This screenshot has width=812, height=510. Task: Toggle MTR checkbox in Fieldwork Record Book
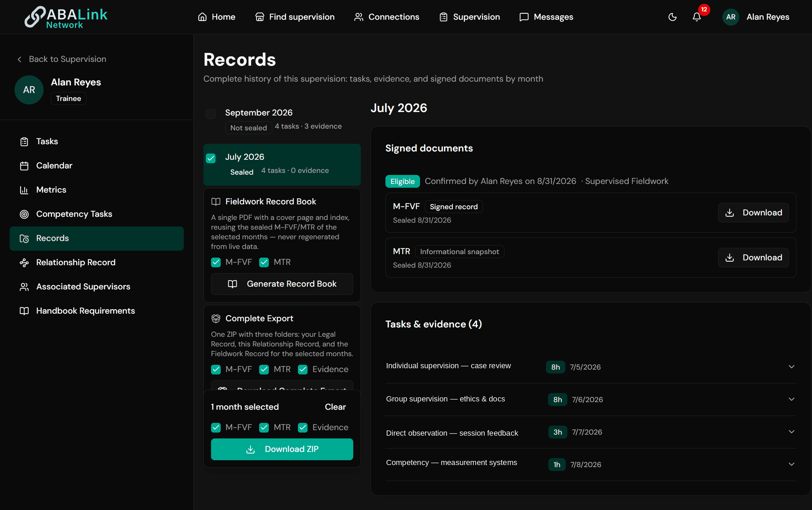click(x=264, y=262)
